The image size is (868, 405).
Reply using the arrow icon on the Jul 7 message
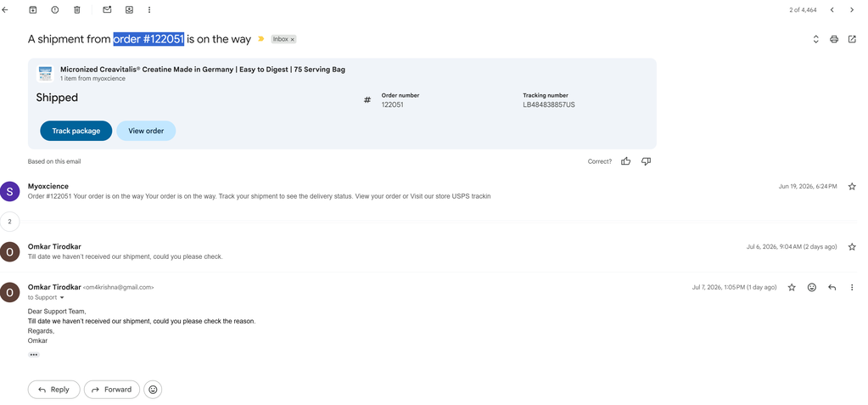click(x=832, y=288)
